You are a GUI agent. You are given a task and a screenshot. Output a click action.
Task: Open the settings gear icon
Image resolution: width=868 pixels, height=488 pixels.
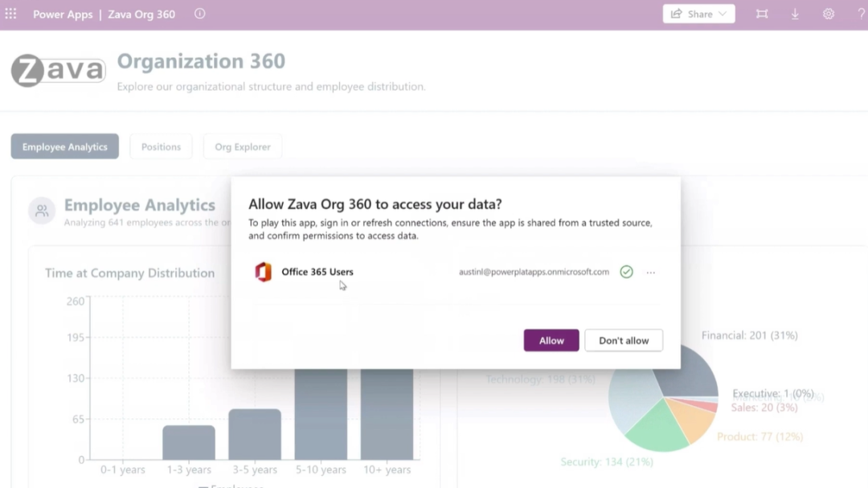828,14
